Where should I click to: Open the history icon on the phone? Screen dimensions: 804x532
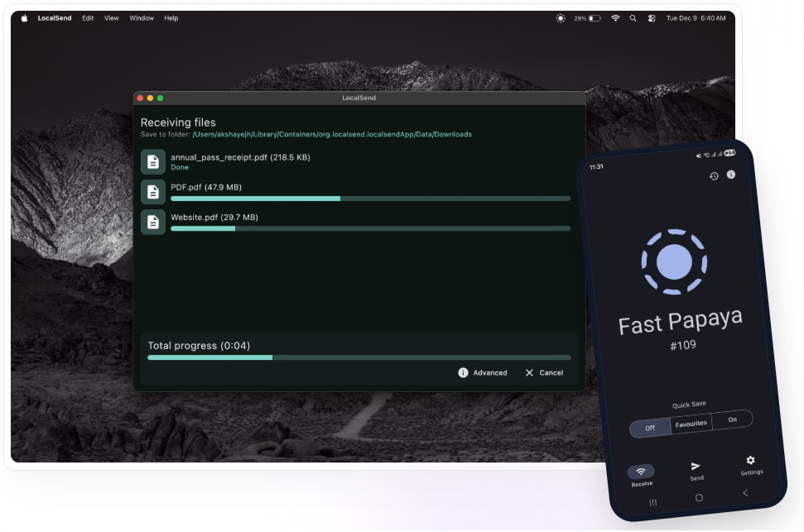[714, 176]
